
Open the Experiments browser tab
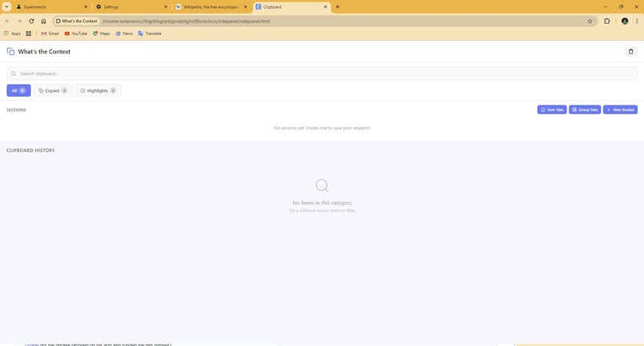[x=51, y=7]
